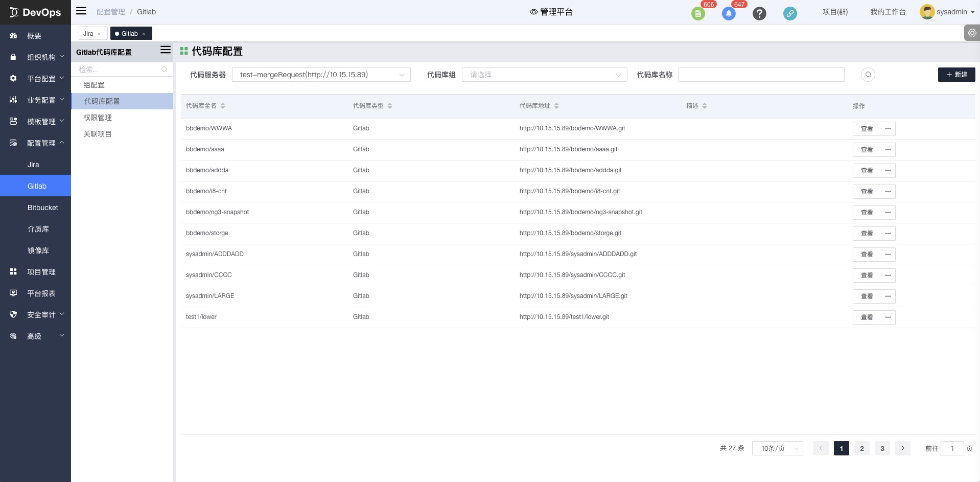Open more actions for sysadmin/CCCC row

888,276
